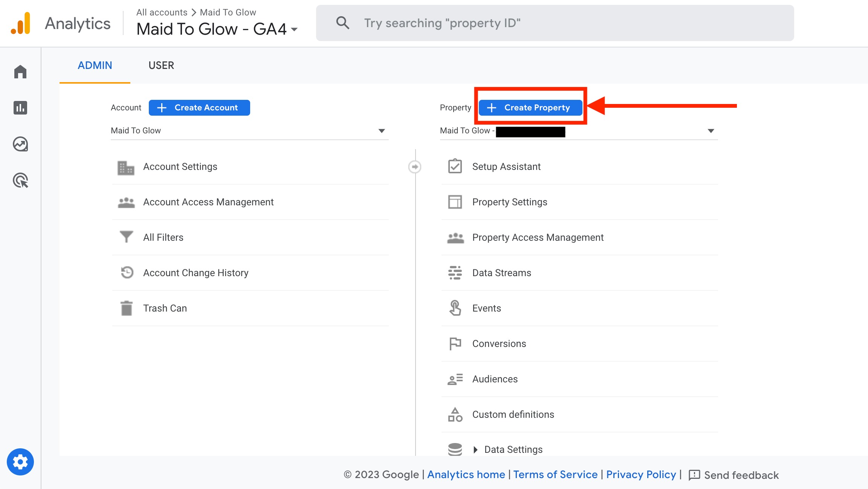Screen dimensions: 868x489
Task: Click the Account Access Management people icon
Action: (126, 203)
